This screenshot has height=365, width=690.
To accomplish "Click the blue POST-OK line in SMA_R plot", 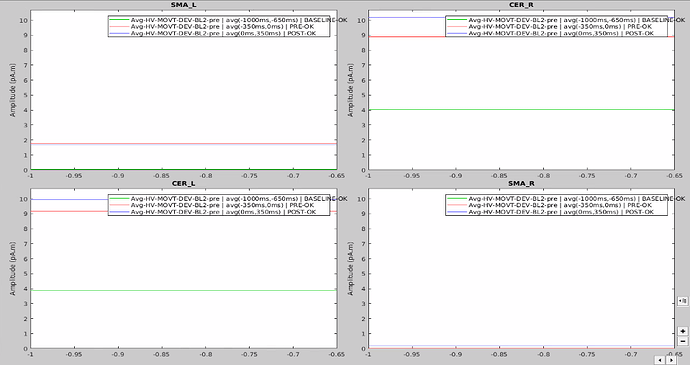I will [521, 346].
